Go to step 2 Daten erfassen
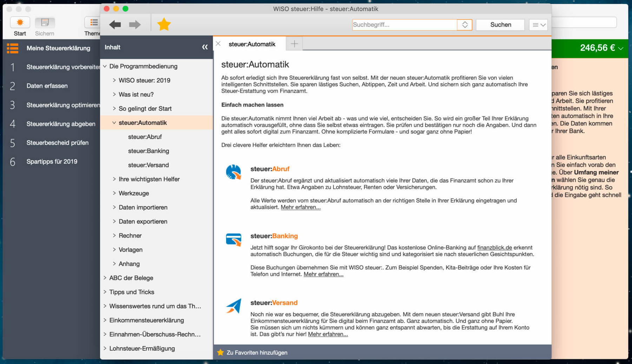The height and width of the screenshot is (364, 632). (47, 86)
